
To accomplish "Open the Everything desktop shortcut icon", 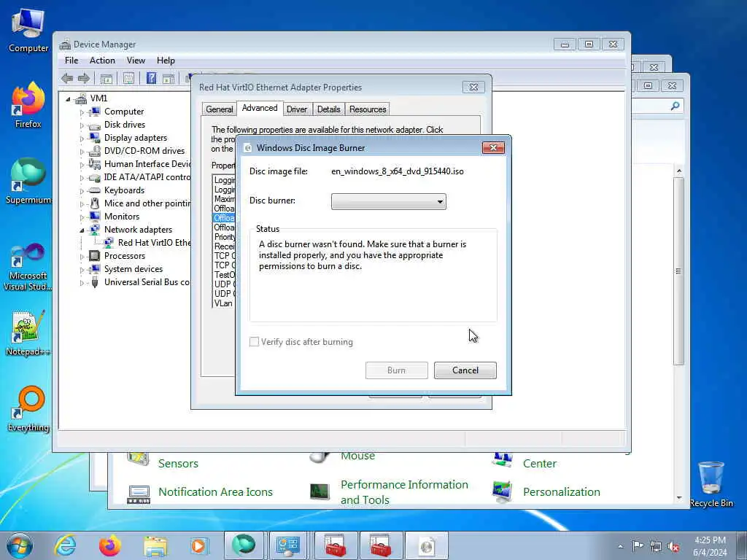I will 28,402.
